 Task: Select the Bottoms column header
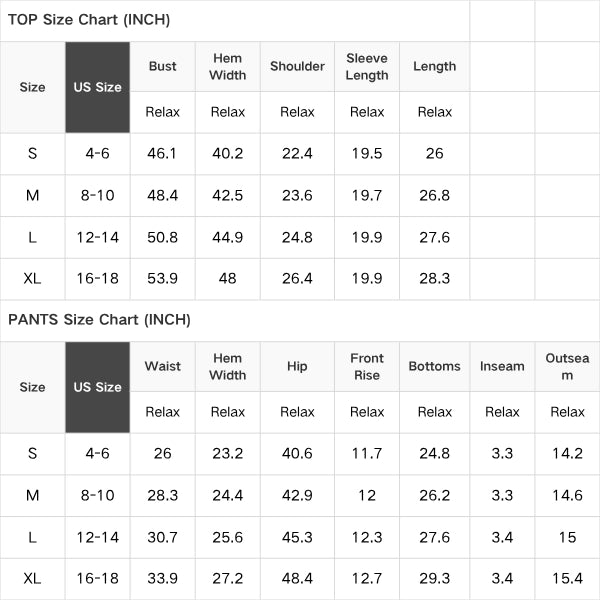[434, 366]
